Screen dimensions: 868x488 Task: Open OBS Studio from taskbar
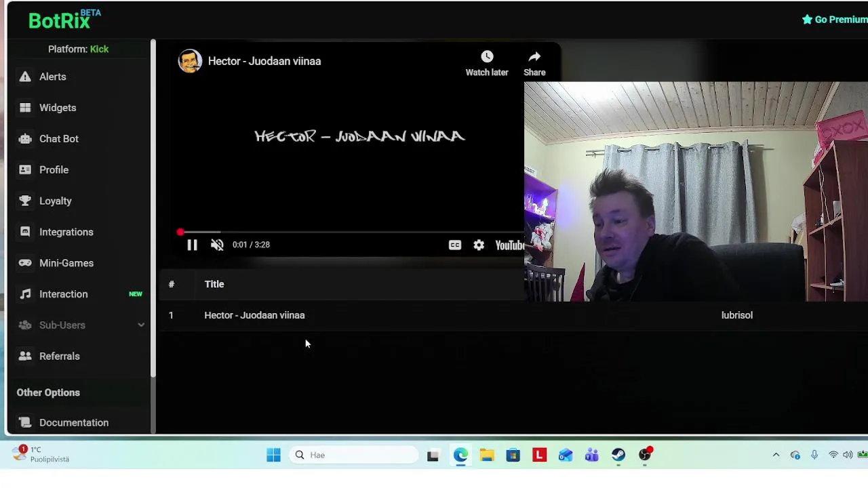[x=645, y=454]
